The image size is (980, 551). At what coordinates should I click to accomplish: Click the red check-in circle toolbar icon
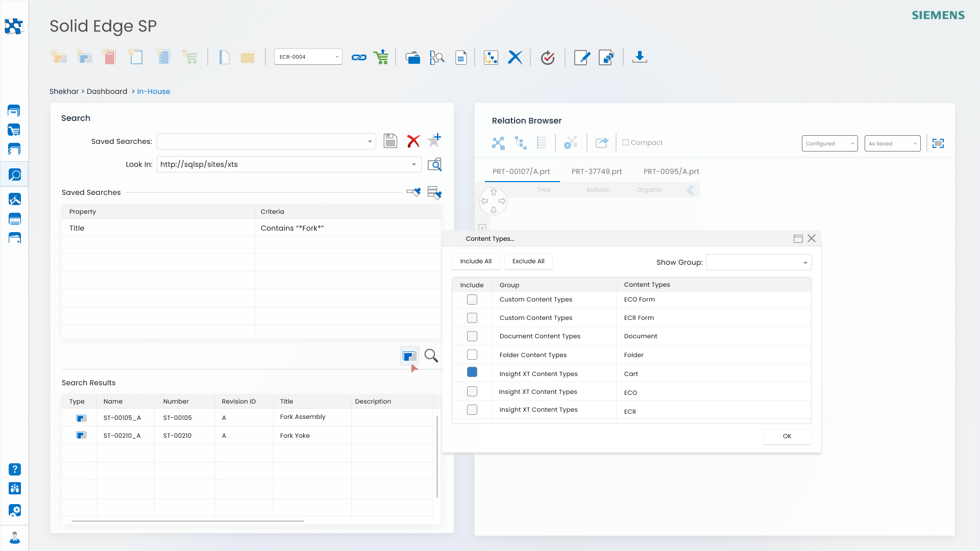click(x=548, y=58)
